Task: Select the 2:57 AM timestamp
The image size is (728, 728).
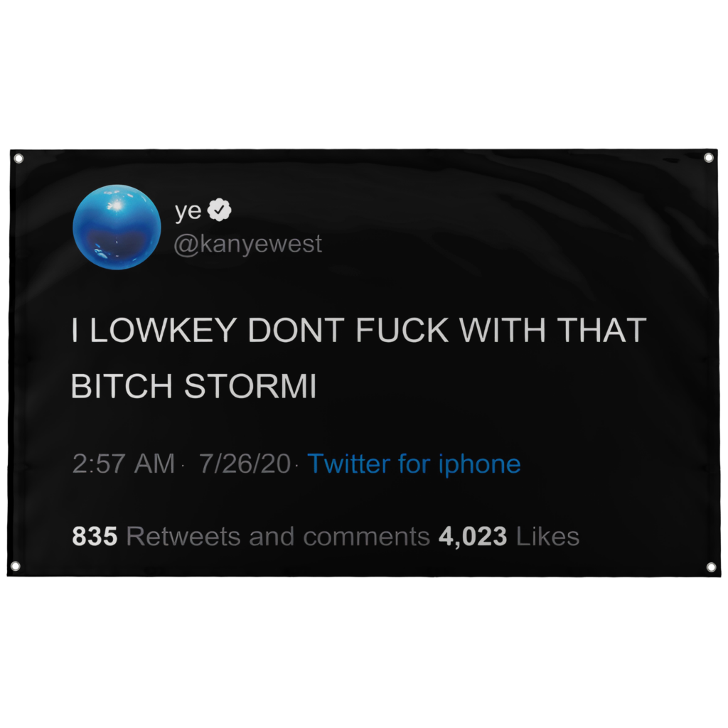Action: (124, 464)
